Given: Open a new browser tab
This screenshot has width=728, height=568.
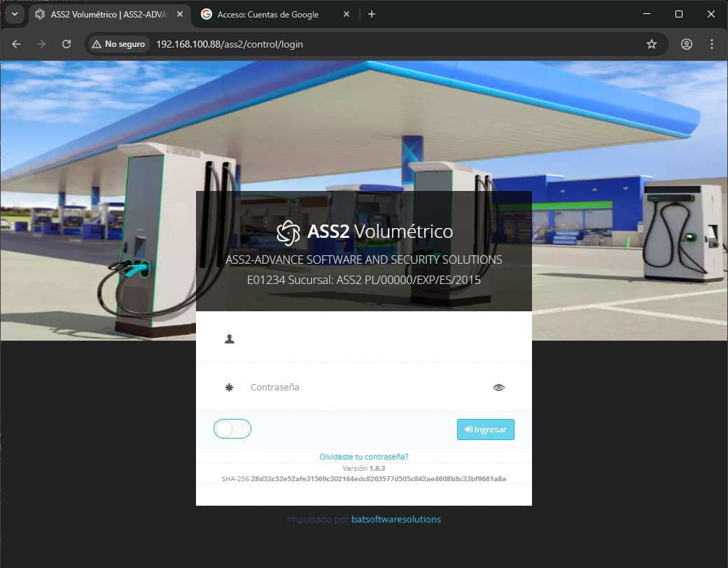Looking at the screenshot, I should [372, 14].
